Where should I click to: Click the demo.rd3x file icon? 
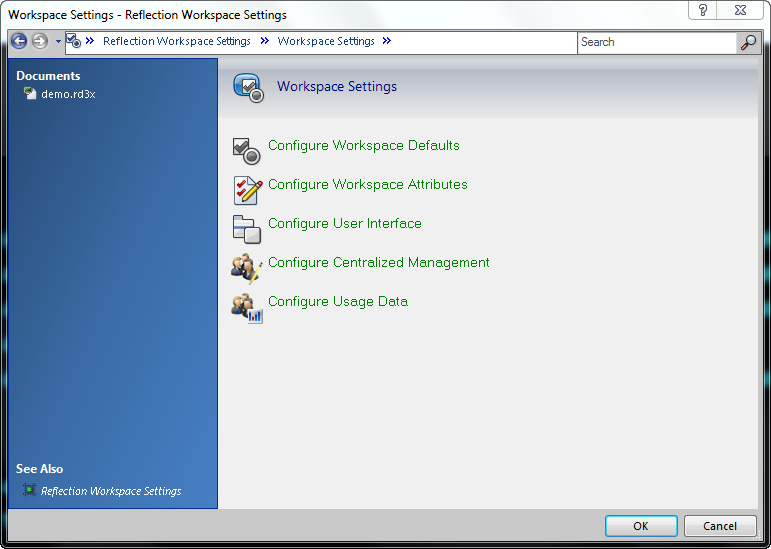[x=30, y=93]
